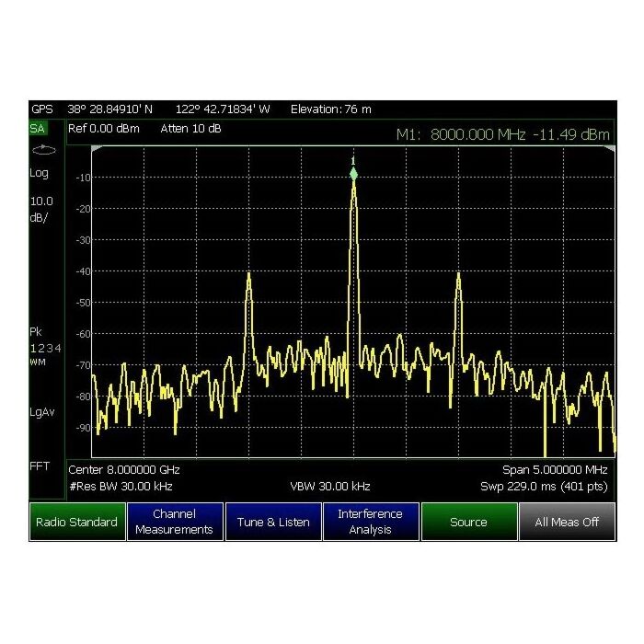Click the SA mode indicator
The image size is (644, 644).
38,129
